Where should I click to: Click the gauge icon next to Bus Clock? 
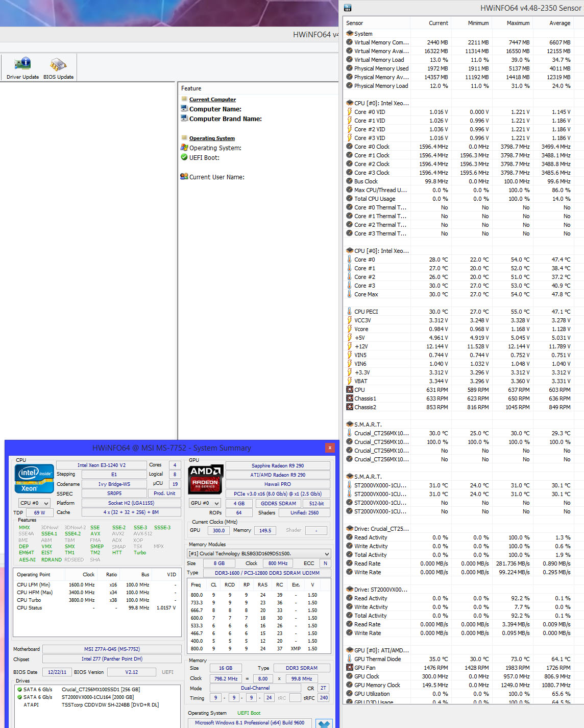coord(350,181)
